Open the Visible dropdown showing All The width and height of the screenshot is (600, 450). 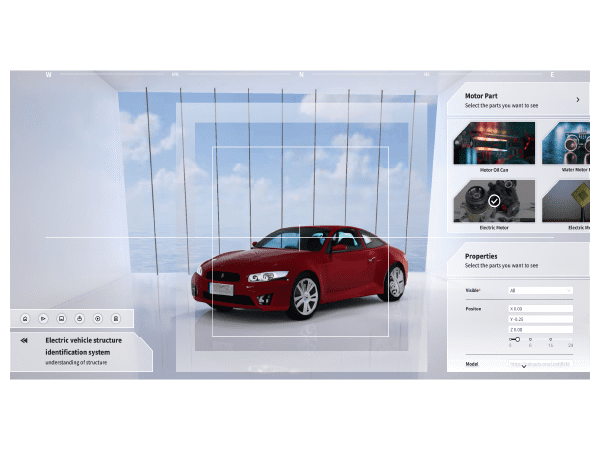540,290
